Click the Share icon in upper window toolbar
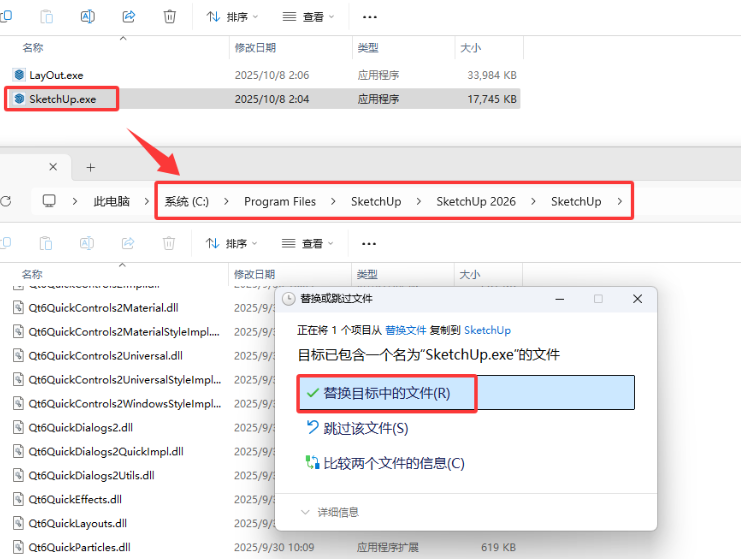The height and width of the screenshot is (559, 741). [x=128, y=17]
